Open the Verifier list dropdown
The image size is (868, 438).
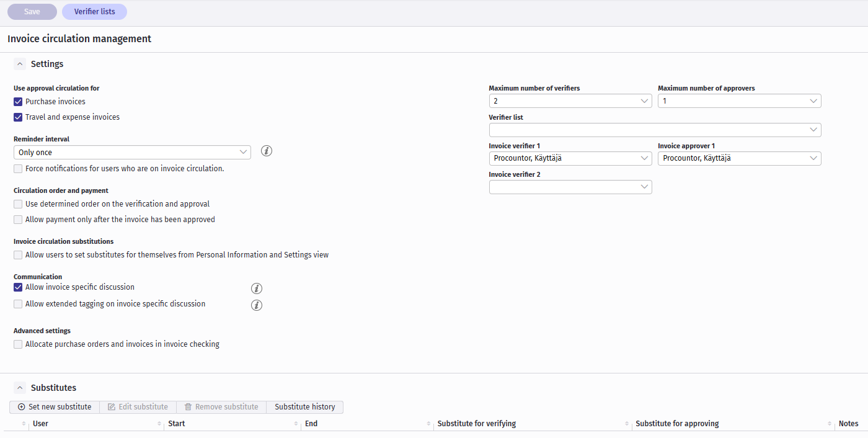[x=655, y=130]
